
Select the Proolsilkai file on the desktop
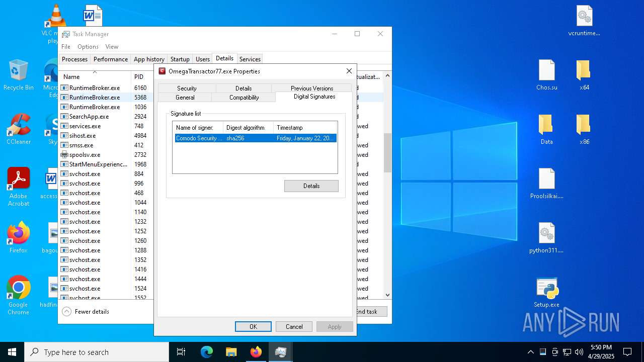[547, 184]
